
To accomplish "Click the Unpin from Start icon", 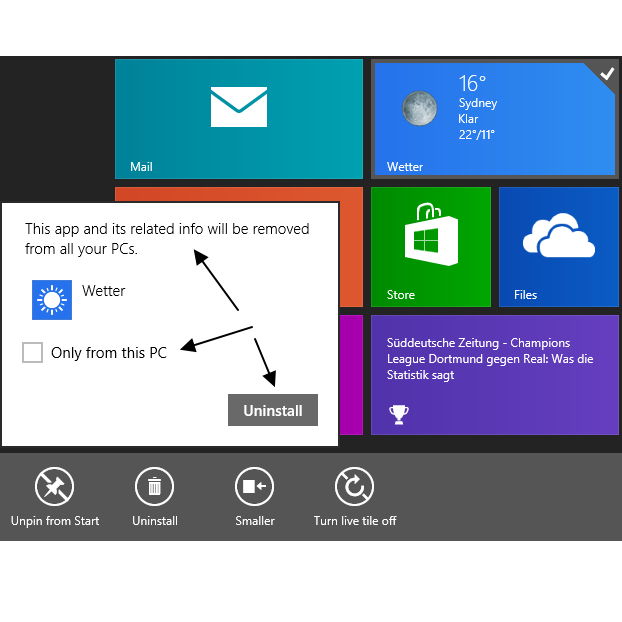I will (54, 486).
